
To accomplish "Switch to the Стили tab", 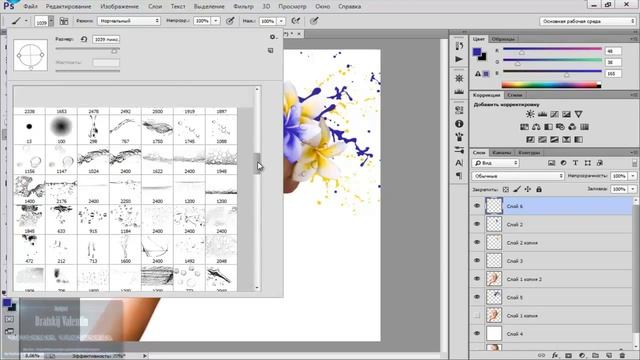I will (515, 95).
